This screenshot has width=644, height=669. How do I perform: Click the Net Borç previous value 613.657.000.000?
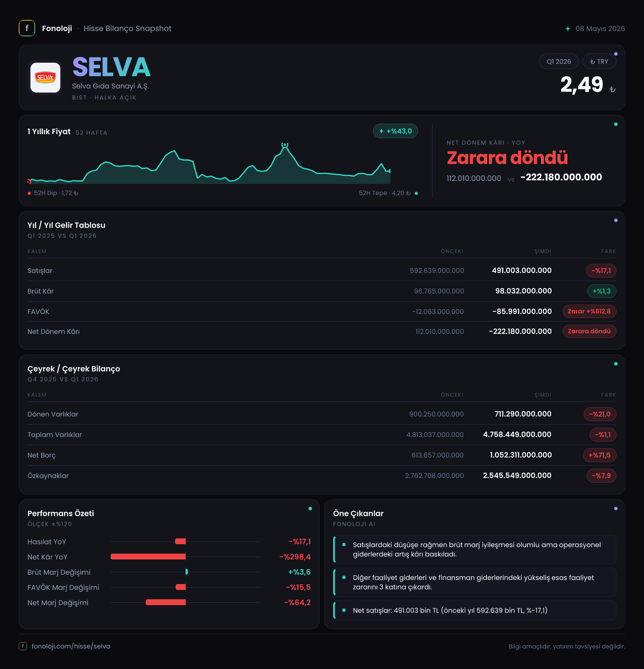pos(437,455)
